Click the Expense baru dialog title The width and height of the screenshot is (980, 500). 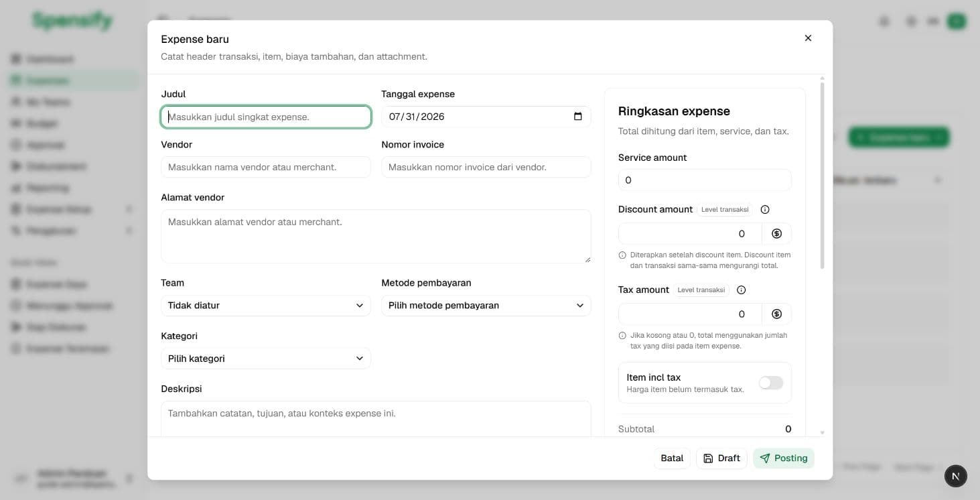click(195, 40)
